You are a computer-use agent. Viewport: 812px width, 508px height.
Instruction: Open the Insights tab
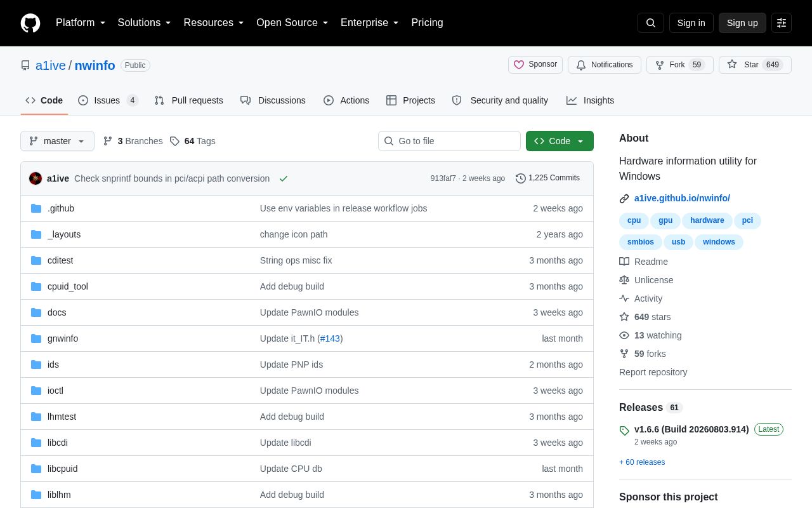[x=590, y=100]
